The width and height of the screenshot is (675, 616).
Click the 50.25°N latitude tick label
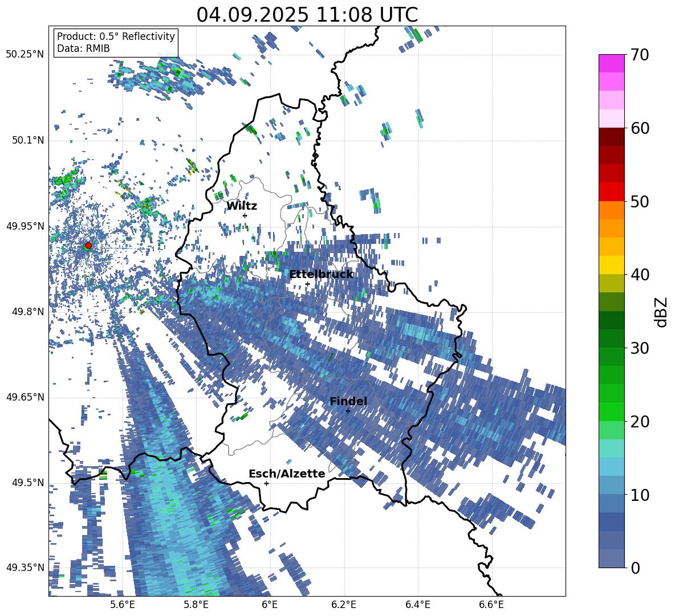click(25, 55)
